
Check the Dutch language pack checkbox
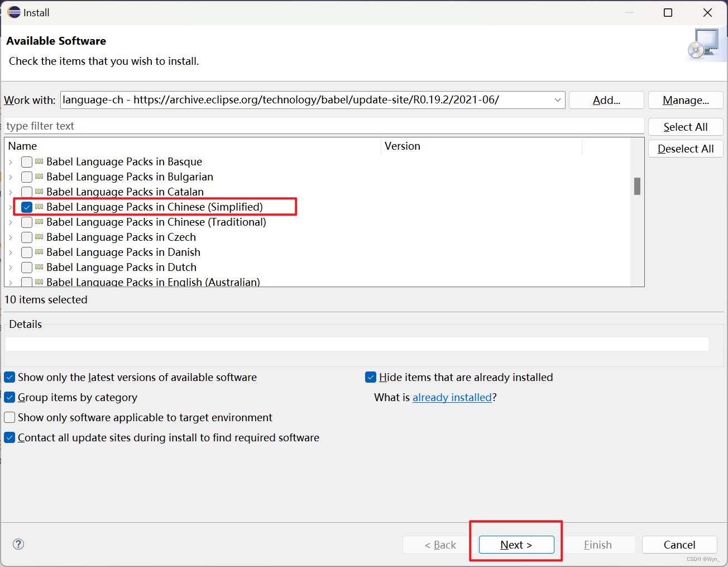(27, 268)
